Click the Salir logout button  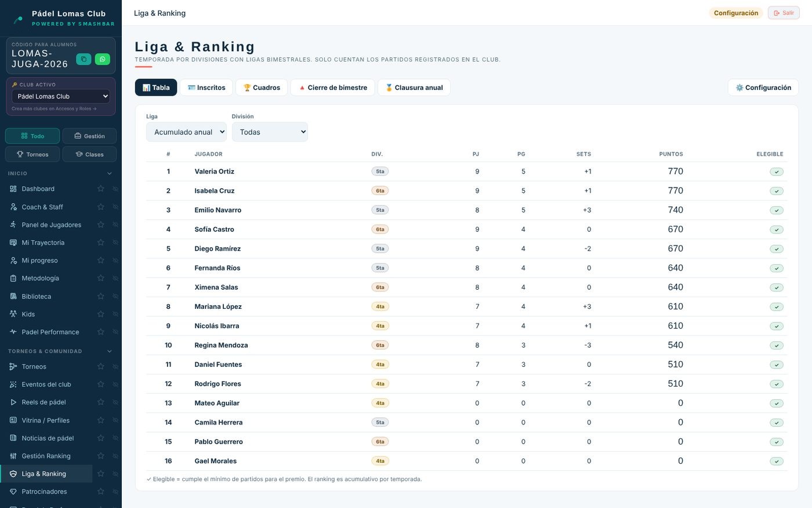[784, 13]
